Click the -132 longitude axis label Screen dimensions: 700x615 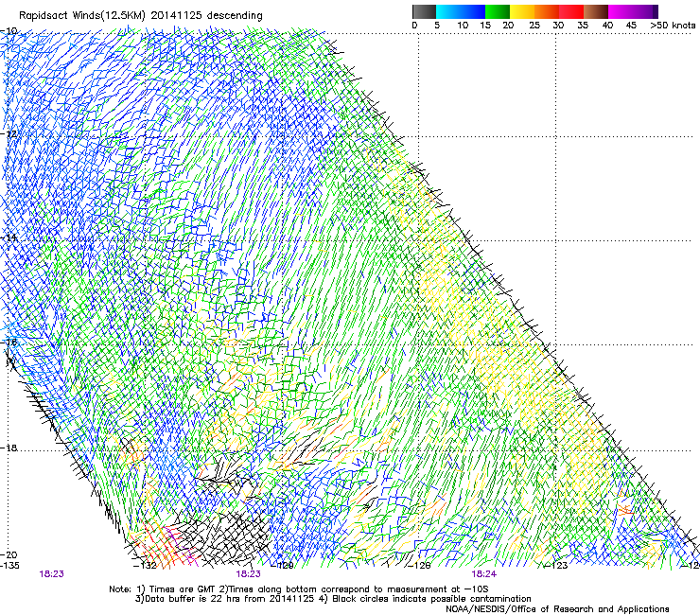(146, 566)
